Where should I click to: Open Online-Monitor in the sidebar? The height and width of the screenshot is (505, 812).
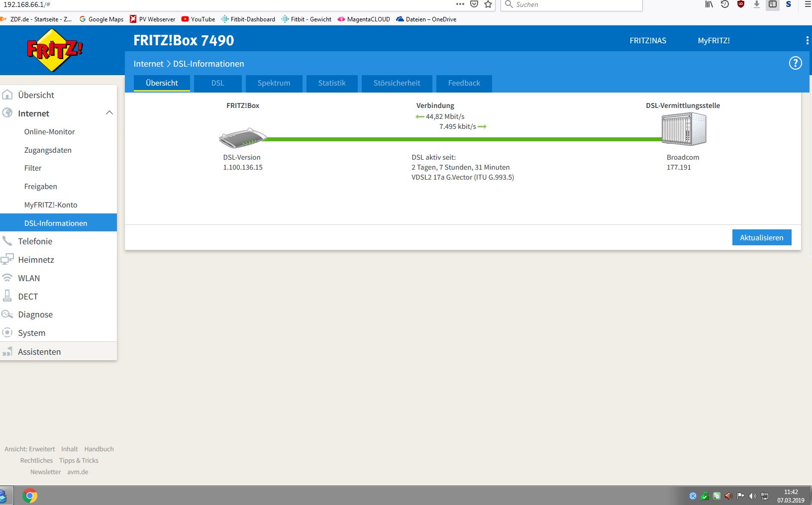tap(49, 132)
